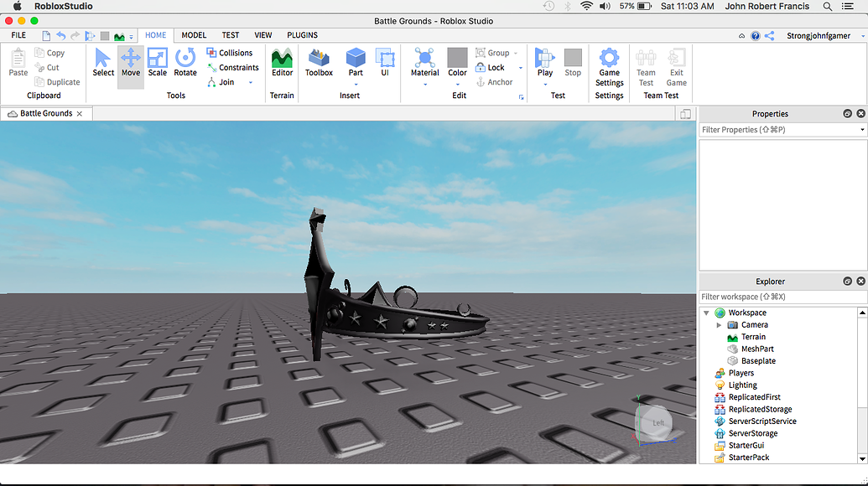The height and width of the screenshot is (486, 868).
Task: Open the PLUGINS ribbon tab
Action: [302, 35]
